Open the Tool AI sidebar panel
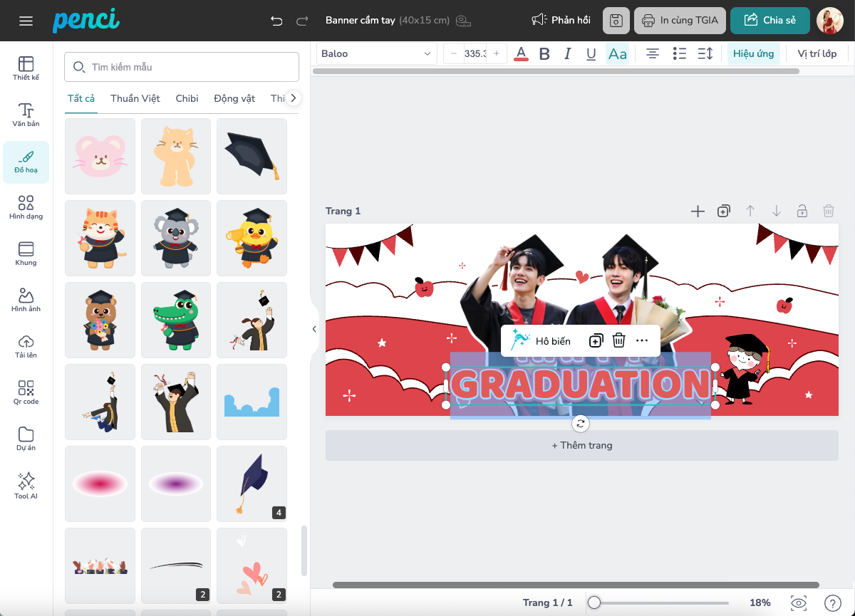Image resolution: width=855 pixels, height=616 pixels. [x=26, y=486]
